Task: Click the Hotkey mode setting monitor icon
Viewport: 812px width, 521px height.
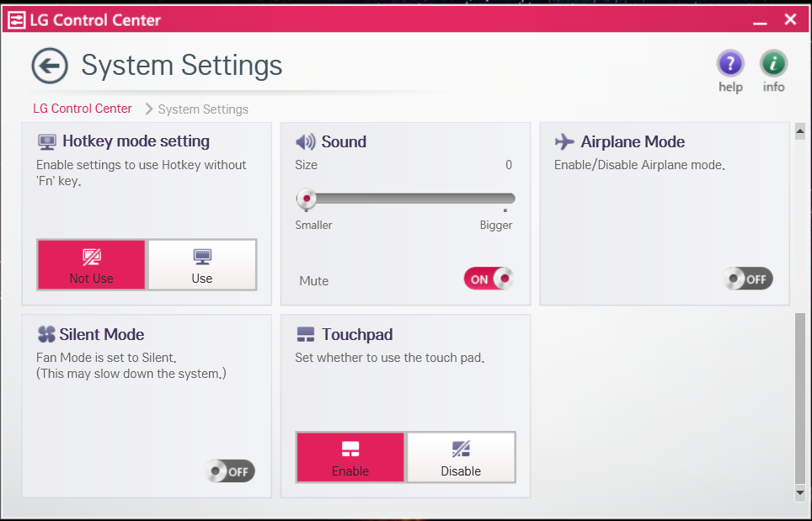Action: point(47,141)
